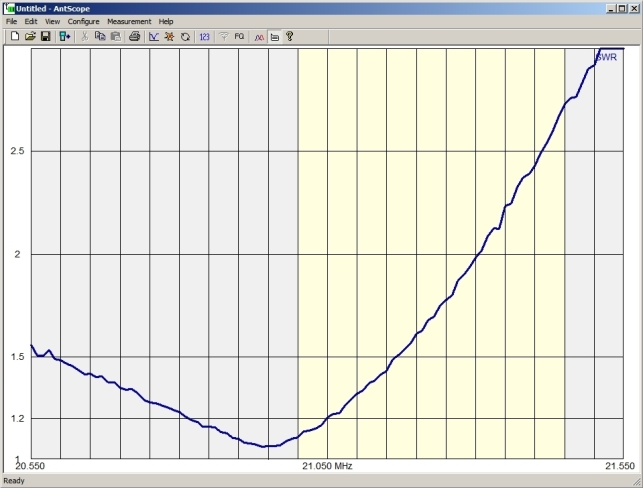Click the red-blue curves icon

click(x=259, y=36)
